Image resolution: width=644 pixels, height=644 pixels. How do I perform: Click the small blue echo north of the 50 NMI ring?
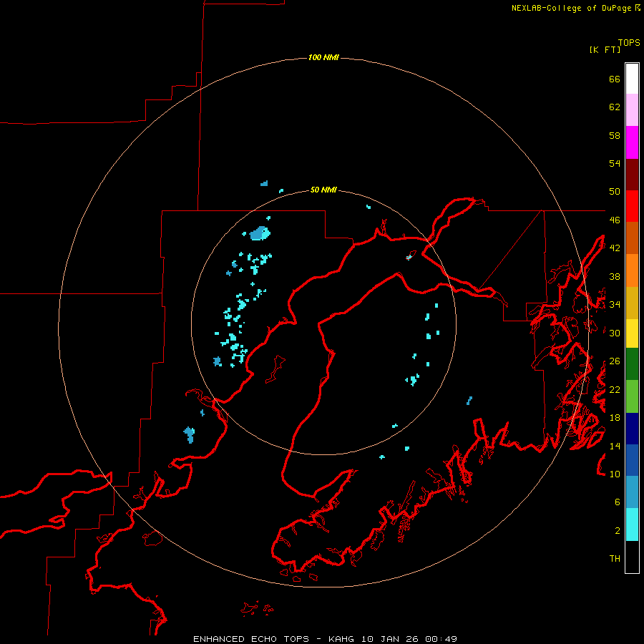pos(265,183)
